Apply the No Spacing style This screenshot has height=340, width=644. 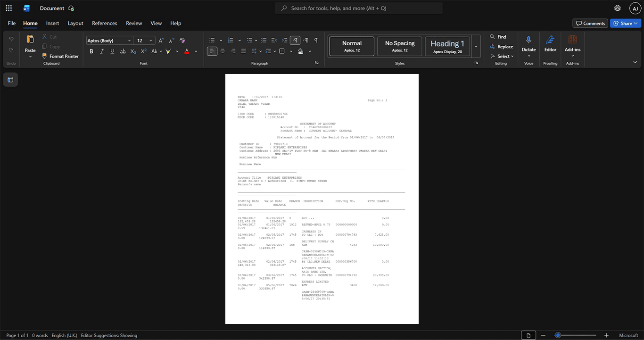[400, 46]
